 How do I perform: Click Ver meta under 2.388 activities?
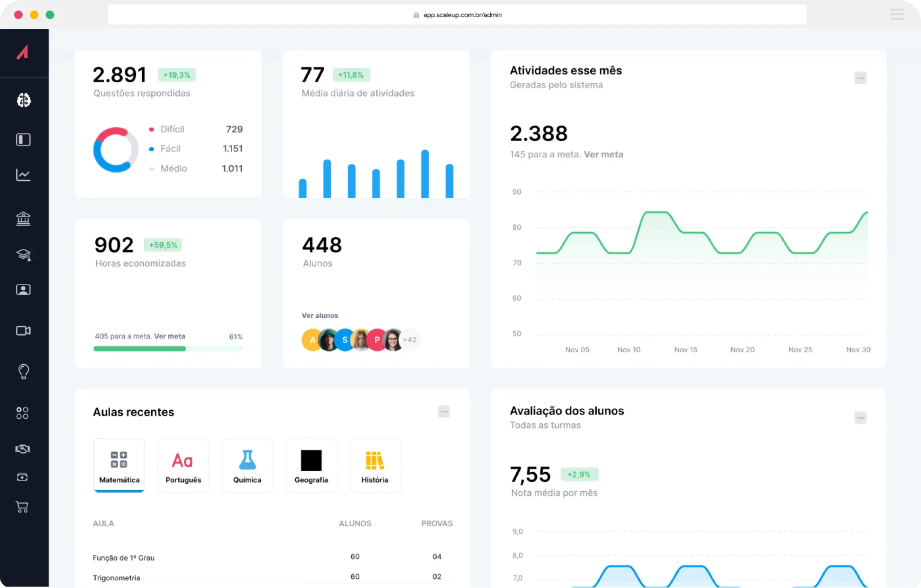coord(603,154)
